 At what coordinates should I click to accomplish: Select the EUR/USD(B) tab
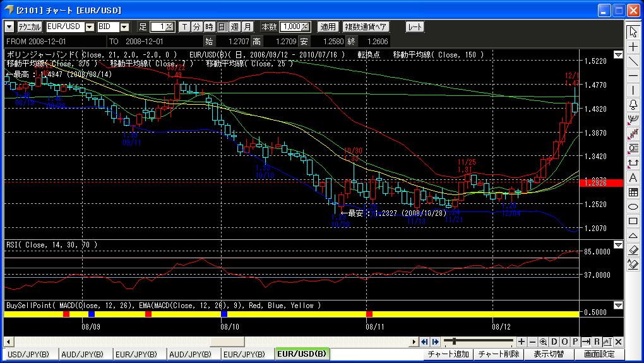[302, 354]
